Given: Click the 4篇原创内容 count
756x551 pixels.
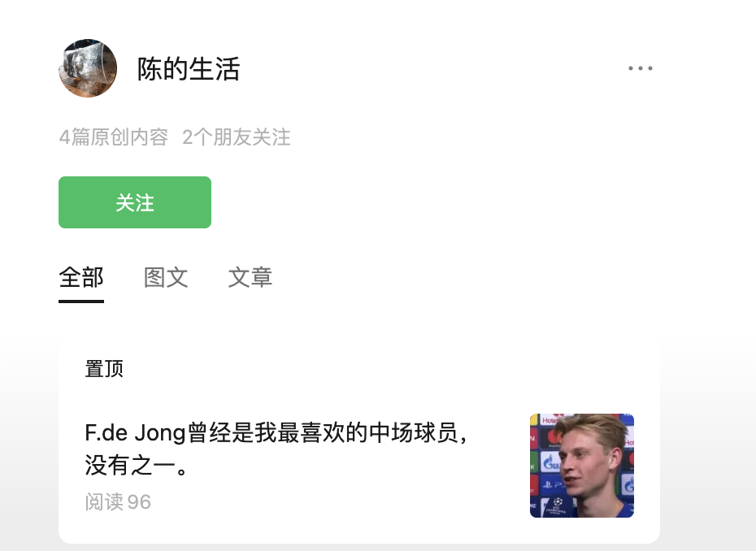Looking at the screenshot, I should (x=113, y=137).
